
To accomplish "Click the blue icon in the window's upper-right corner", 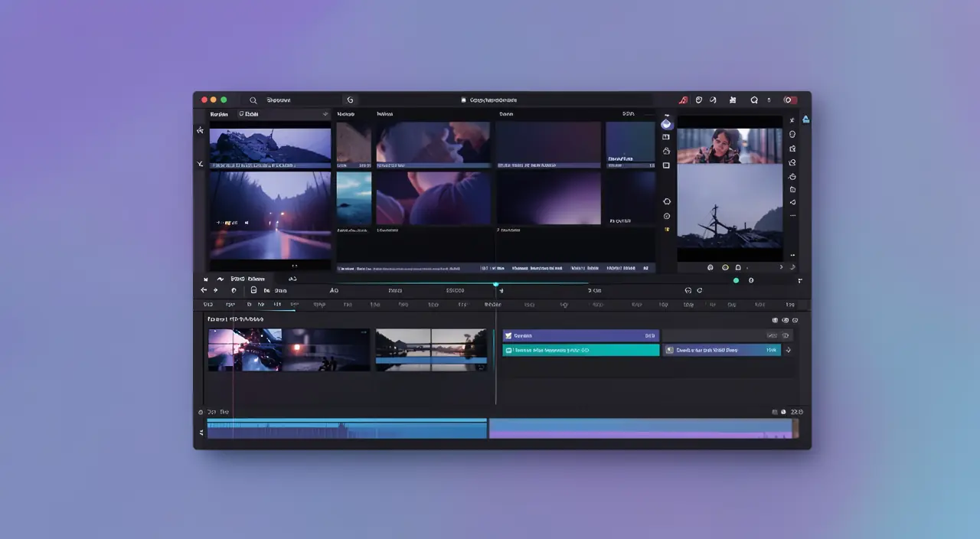I will coord(805,119).
